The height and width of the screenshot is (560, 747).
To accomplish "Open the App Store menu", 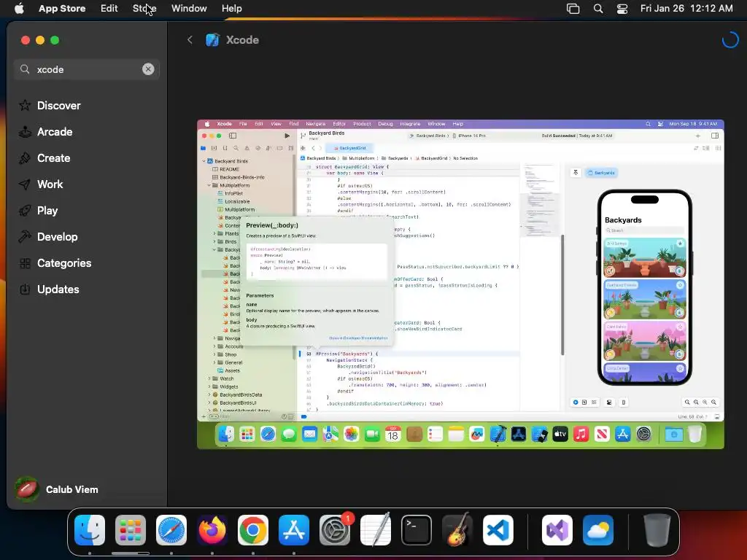I will click(62, 8).
